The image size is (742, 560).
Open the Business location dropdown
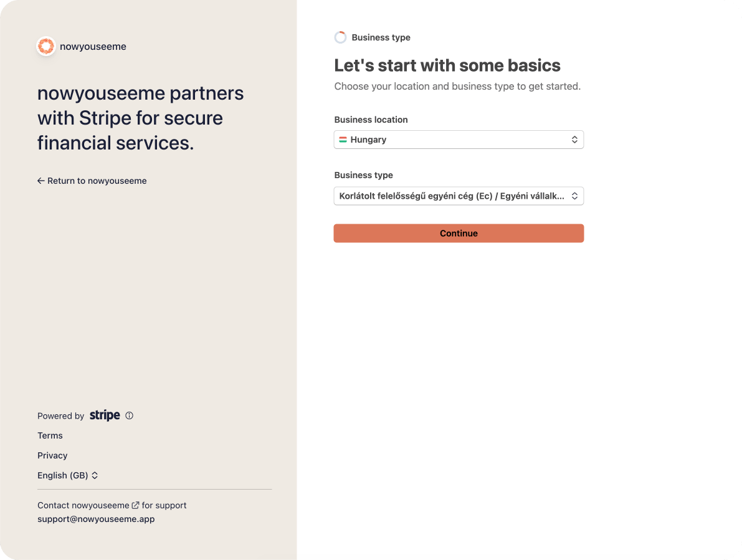459,140
